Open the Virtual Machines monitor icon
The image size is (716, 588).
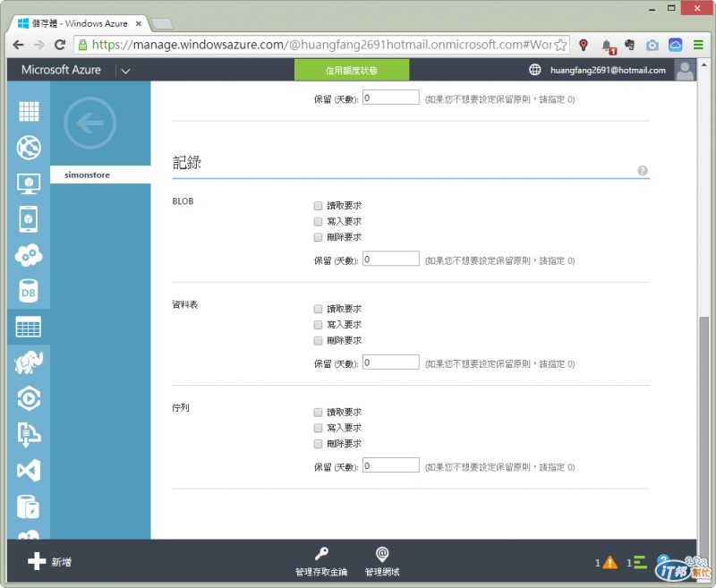(x=29, y=183)
